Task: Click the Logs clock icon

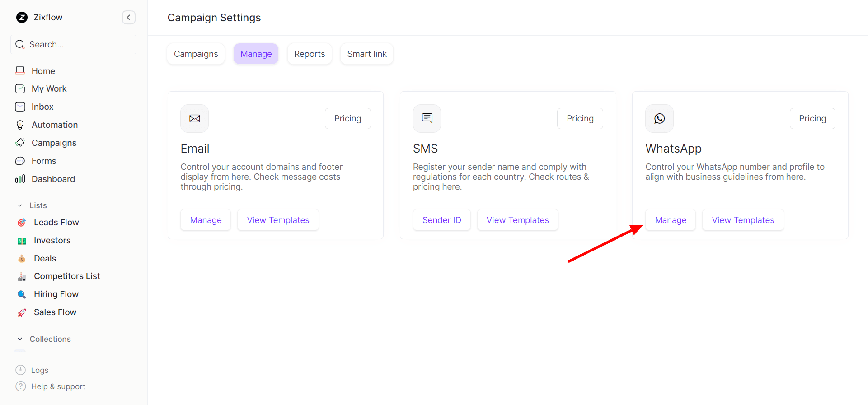Action: coord(21,370)
